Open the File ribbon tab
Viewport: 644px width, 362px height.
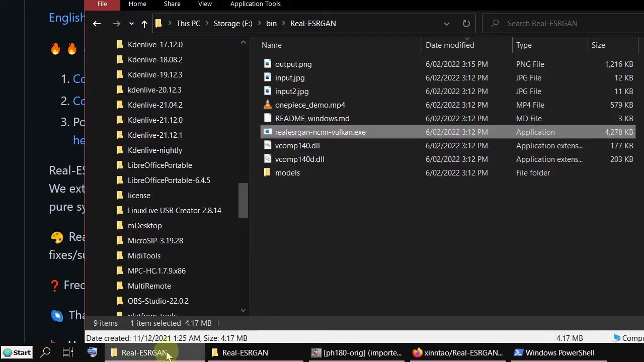(x=102, y=4)
